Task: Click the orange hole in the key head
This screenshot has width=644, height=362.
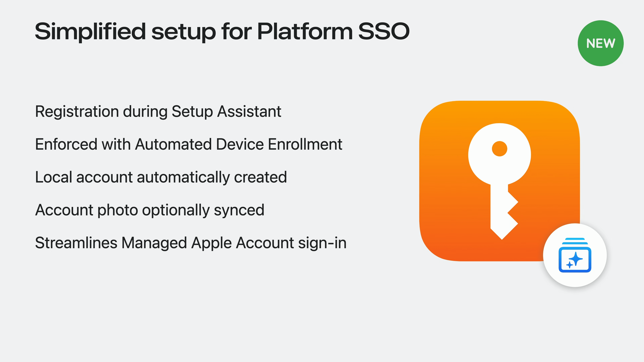Action: pos(499,149)
